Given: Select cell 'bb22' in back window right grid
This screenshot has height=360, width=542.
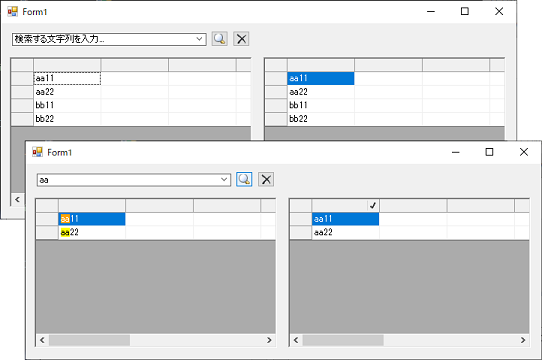Looking at the screenshot, I should point(321,119).
